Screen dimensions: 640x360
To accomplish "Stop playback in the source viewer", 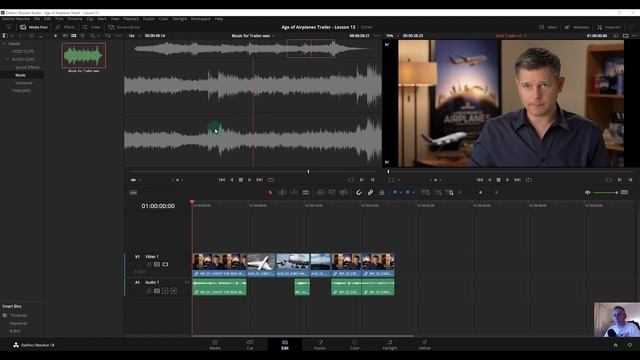I will [x=241, y=180].
